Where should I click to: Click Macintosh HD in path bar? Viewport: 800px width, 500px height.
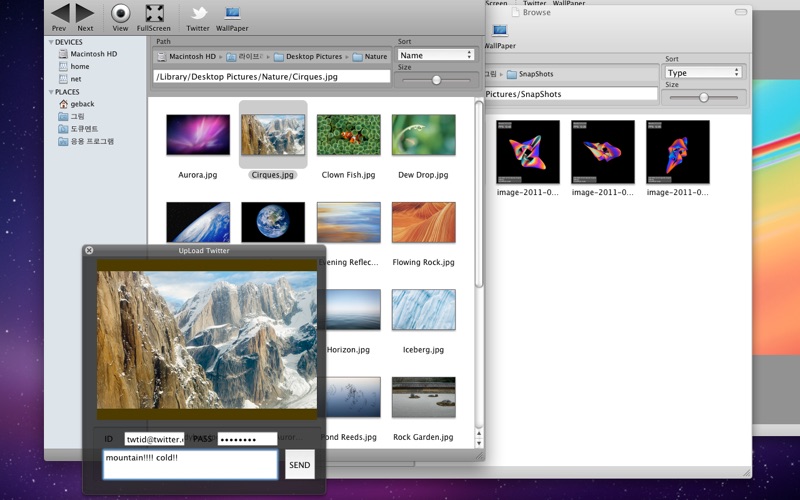(x=187, y=57)
